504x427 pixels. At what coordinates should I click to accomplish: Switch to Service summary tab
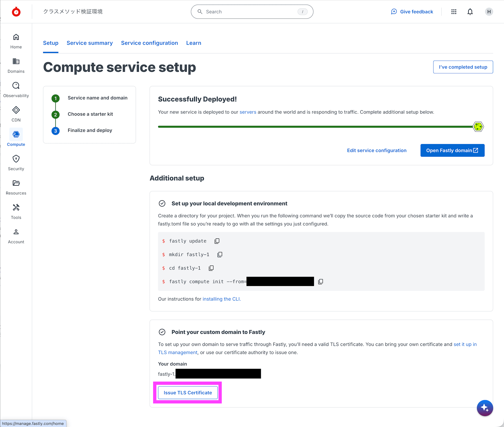[89, 43]
